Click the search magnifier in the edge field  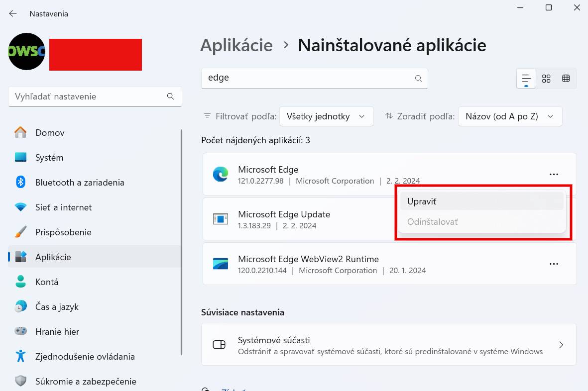pos(419,78)
